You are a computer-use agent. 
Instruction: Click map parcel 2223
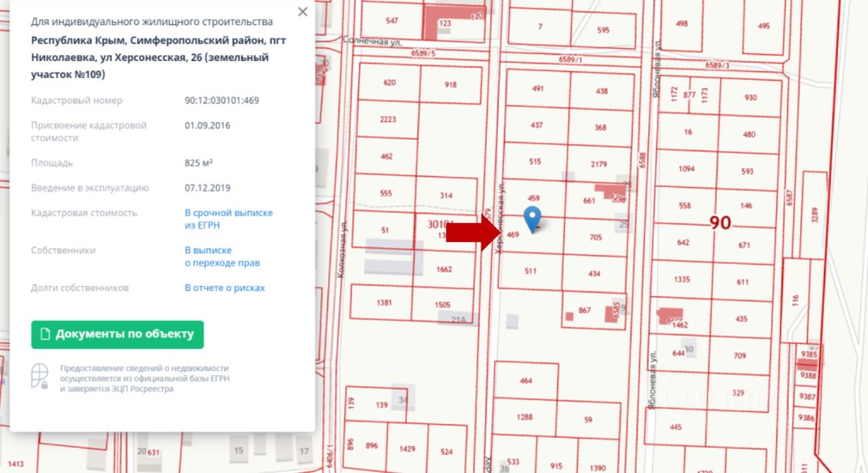[x=387, y=119]
